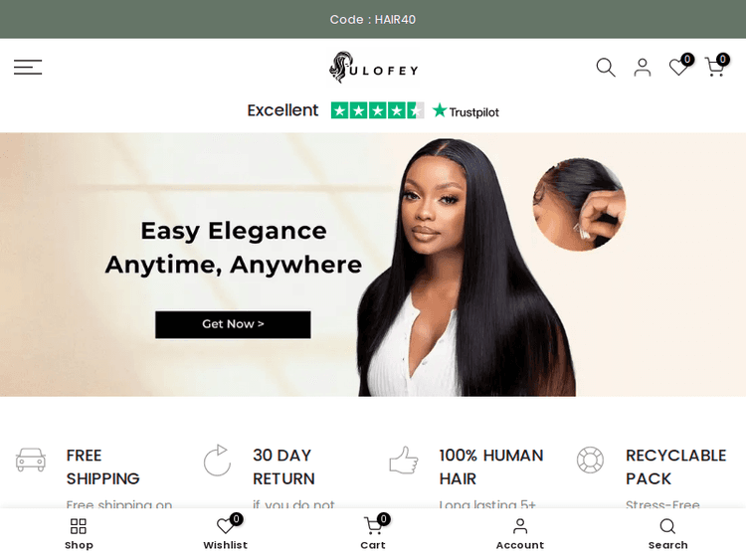This screenshot has height=560, width=746.
Task: Select the Cart tab in bottom bar
Action: (x=373, y=534)
